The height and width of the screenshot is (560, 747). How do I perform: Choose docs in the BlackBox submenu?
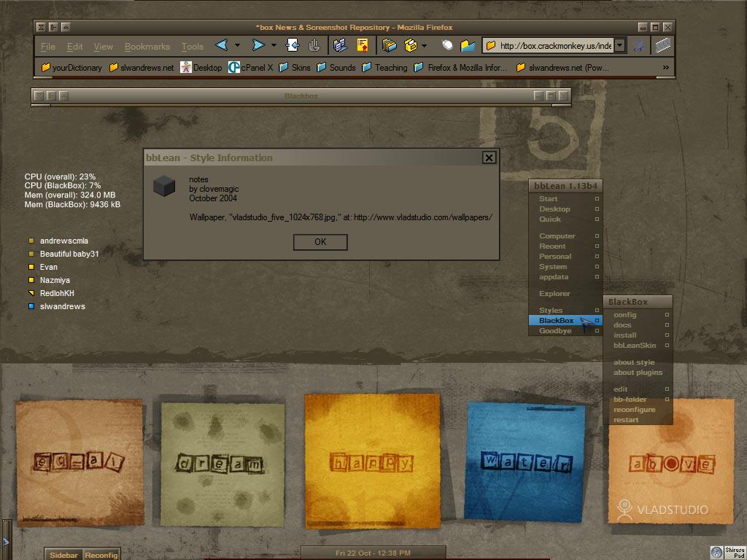coord(638,324)
